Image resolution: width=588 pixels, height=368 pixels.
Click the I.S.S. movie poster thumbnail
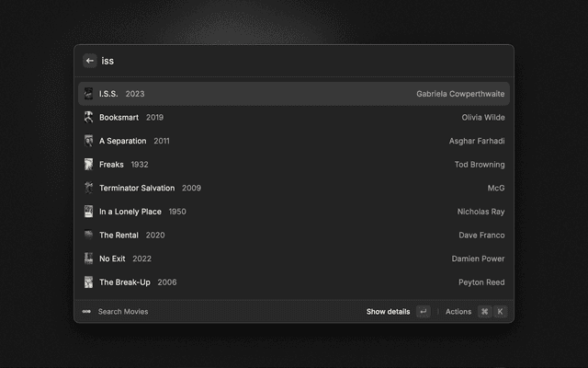pyautogui.click(x=88, y=94)
